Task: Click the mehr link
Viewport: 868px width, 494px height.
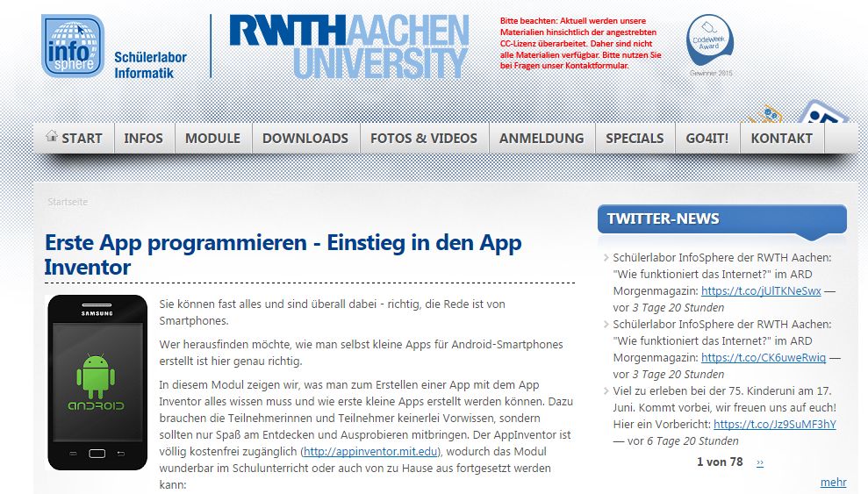Action: (x=833, y=482)
